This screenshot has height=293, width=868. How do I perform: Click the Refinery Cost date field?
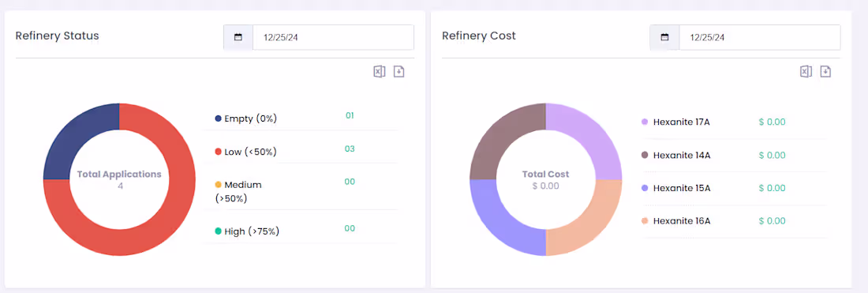coord(759,38)
